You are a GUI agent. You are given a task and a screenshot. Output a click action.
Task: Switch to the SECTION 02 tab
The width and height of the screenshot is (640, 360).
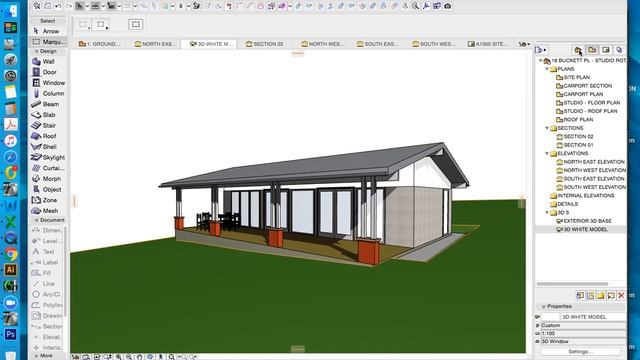click(x=264, y=44)
